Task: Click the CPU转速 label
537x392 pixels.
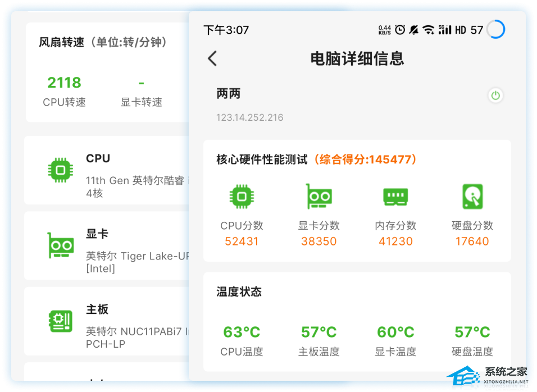Action: click(x=64, y=102)
